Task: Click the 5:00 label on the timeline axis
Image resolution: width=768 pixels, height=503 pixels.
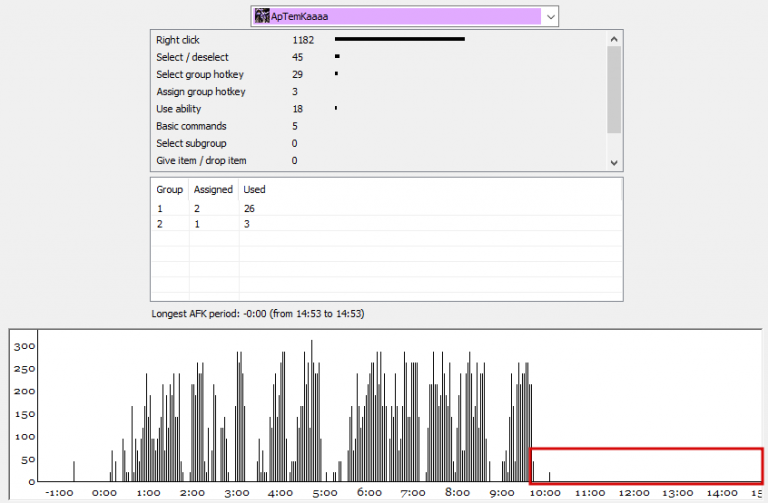Action: 325,493
